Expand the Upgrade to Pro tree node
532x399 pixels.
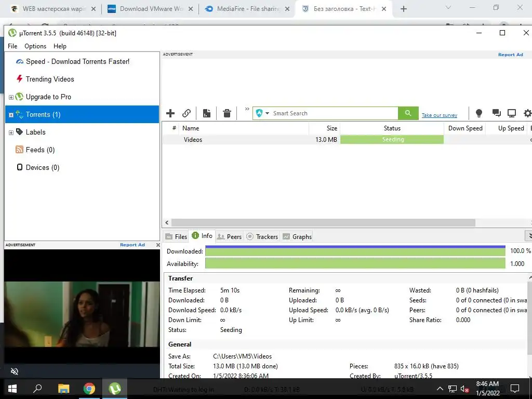point(11,97)
